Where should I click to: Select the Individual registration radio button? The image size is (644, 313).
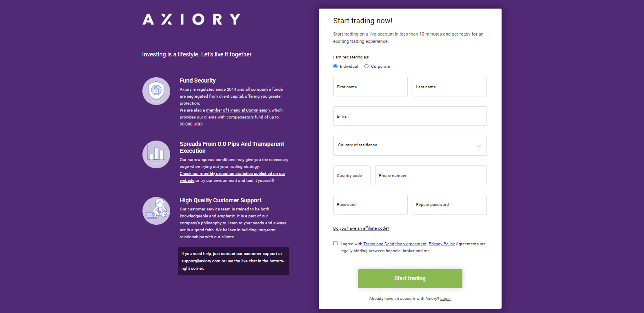click(335, 66)
